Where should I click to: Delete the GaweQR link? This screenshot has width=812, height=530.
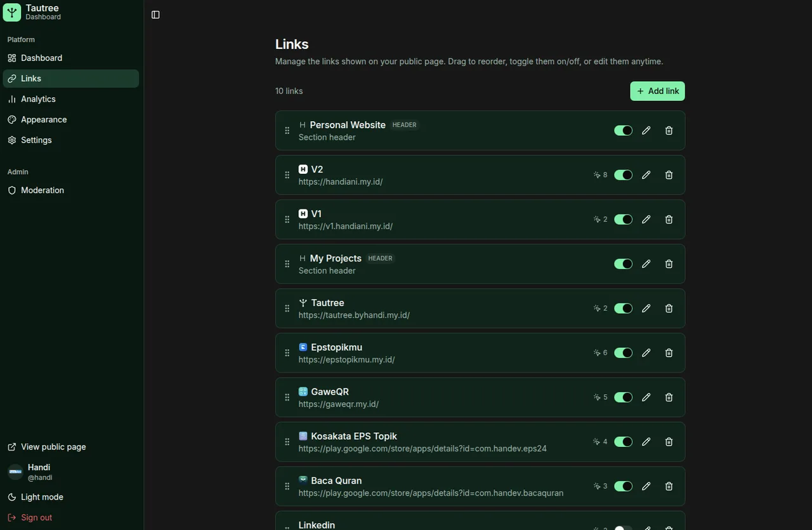tap(669, 397)
